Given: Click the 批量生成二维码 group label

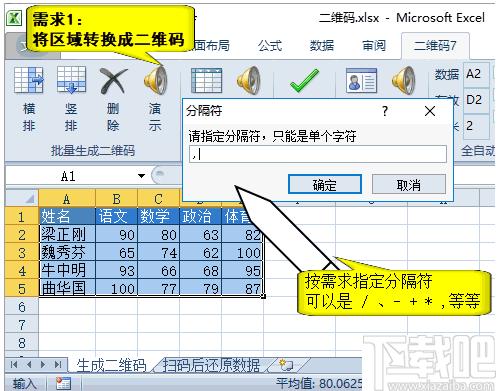Looking at the screenshot, I should (93, 151).
